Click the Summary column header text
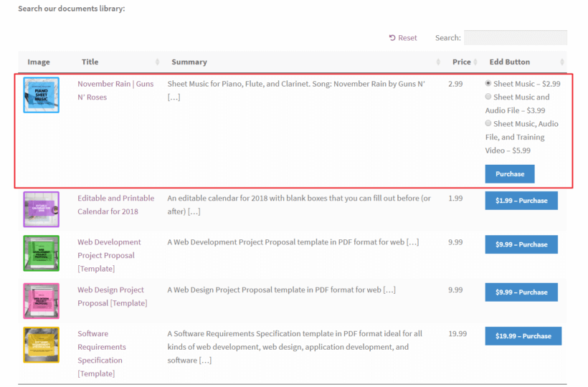Image resolution: width=588 pixels, height=387 pixels. pos(189,62)
